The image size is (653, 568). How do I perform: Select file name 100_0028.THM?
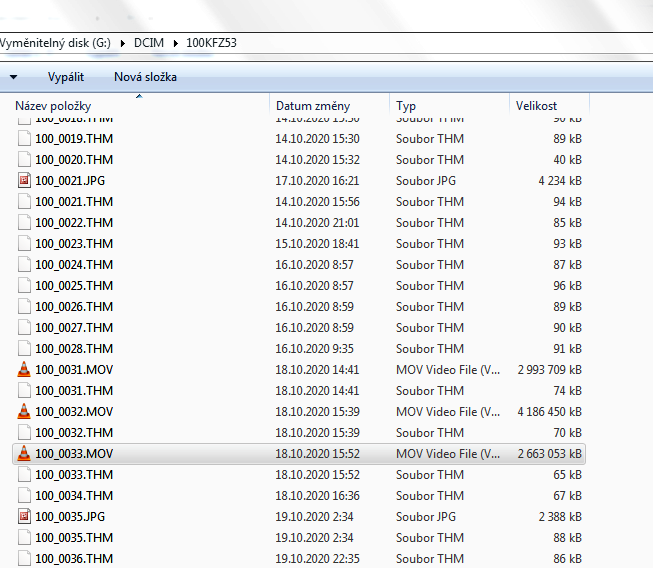[x=74, y=349]
